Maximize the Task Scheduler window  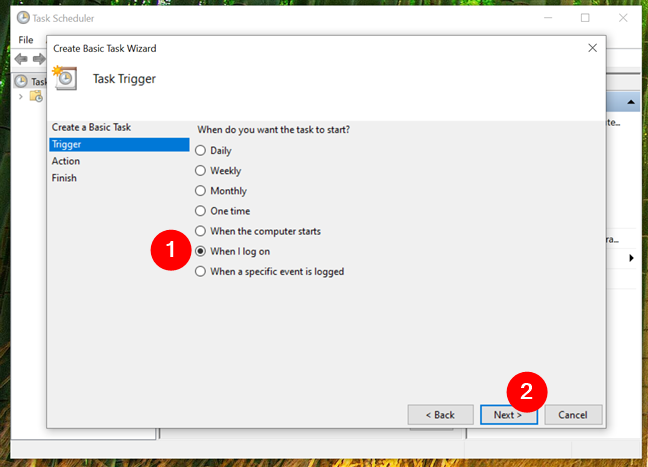[x=585, y=18]
